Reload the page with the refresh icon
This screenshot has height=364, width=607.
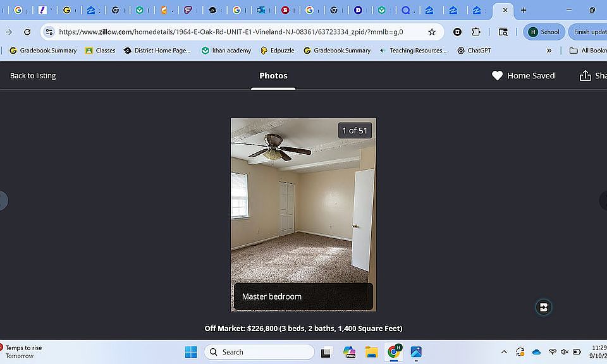(x=27, y=32)
